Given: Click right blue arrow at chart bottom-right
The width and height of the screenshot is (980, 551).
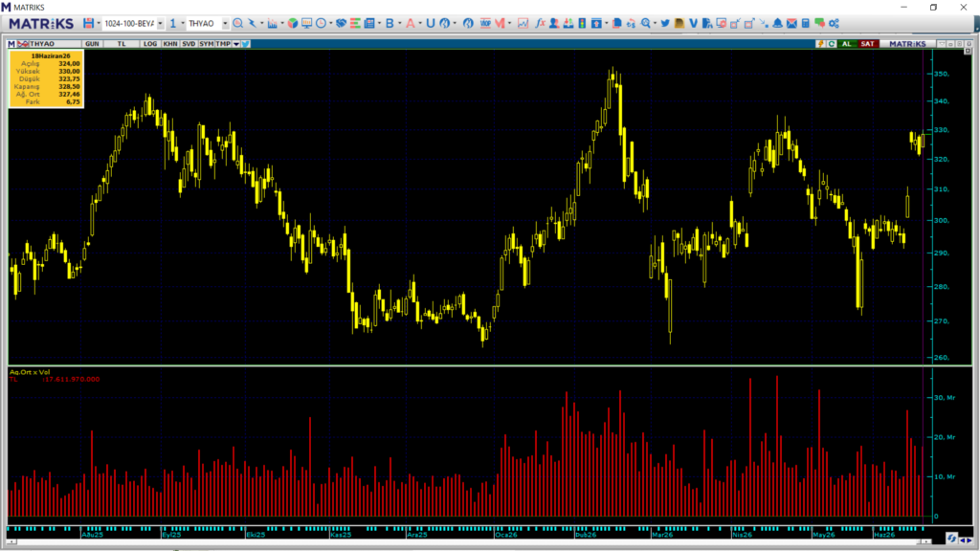Looking at the screenshot, I should tap(969, 541).
